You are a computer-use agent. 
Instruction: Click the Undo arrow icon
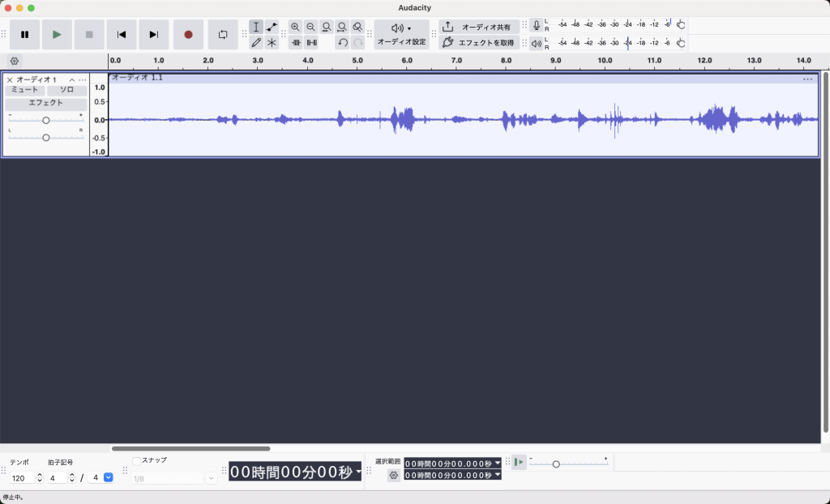[x=342, y=42]
